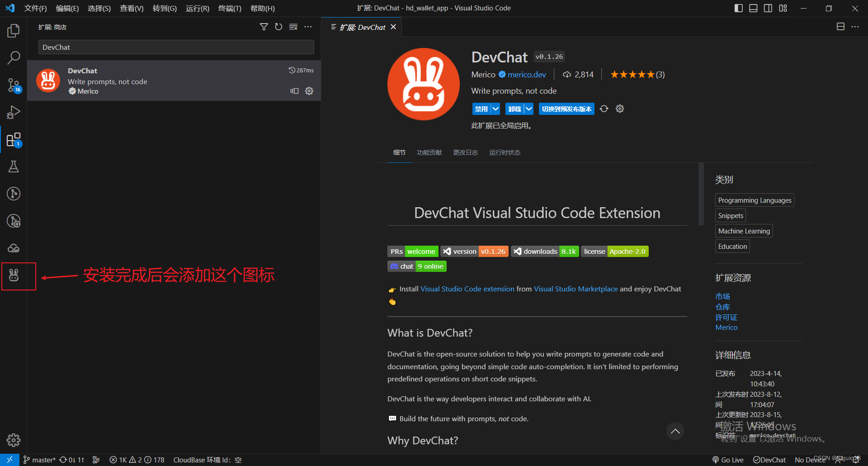Switch to the 更改日志 tab
The width and height of the screenshot is (868, 466).
click(466, 152)
